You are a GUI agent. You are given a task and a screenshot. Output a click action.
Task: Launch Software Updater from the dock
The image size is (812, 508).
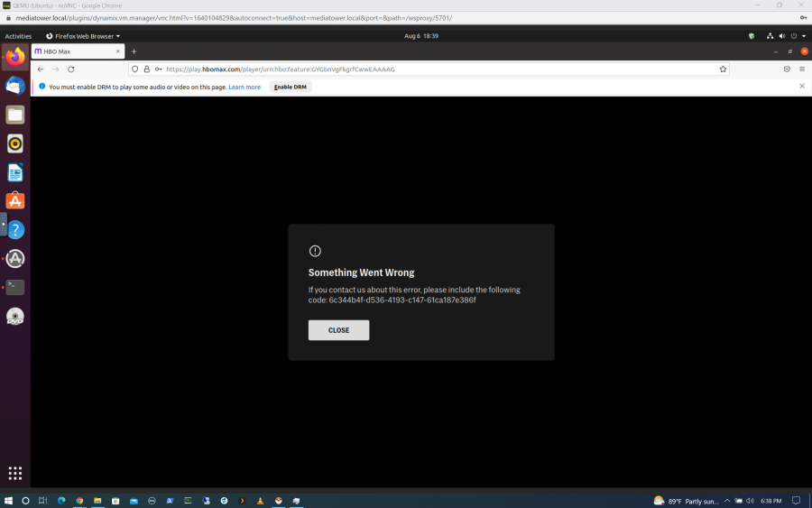pos(15,258)
